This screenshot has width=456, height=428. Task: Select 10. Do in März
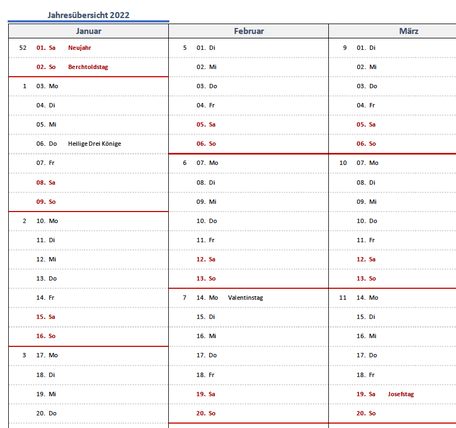coord(367,221)
